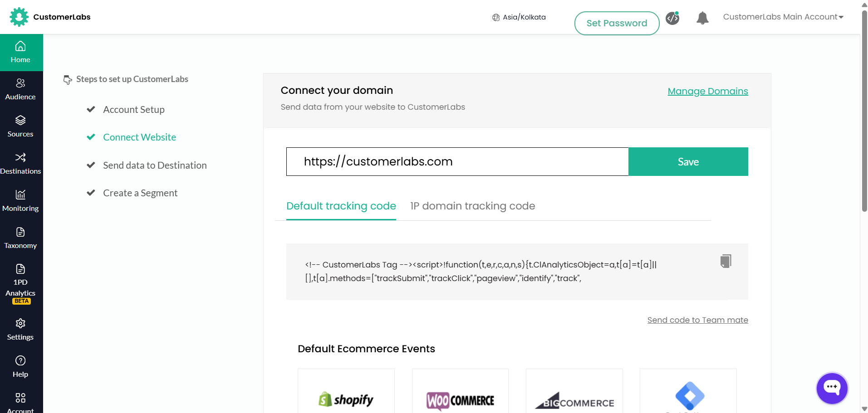Select the Taxonomy icon
This screenshot has height=413, width=868.
click(x=21, y=237)
